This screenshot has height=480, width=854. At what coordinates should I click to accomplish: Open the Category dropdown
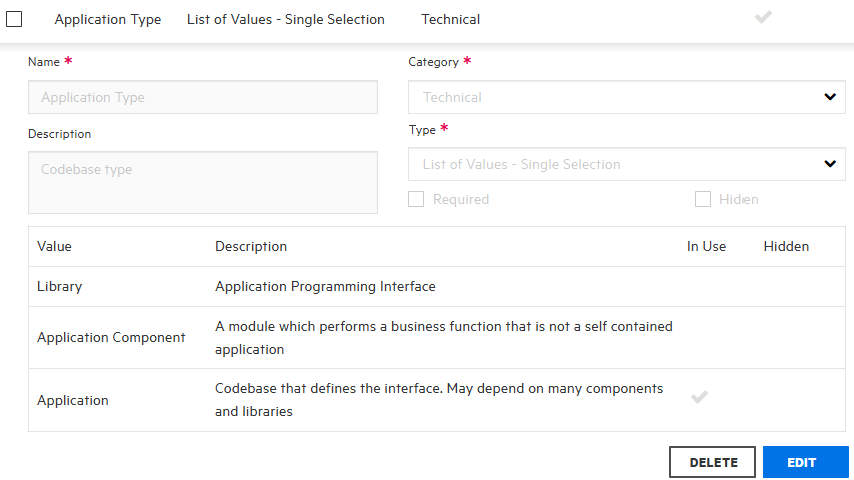(x=627, y=97)
